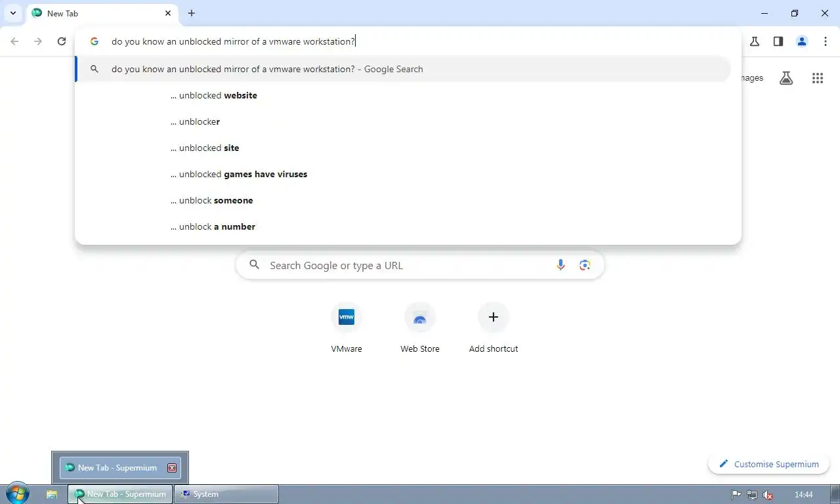The height and width of the screenshot is (504, 840).
Task: Close the New Tab tab
Action: click(x=168, y=13)
